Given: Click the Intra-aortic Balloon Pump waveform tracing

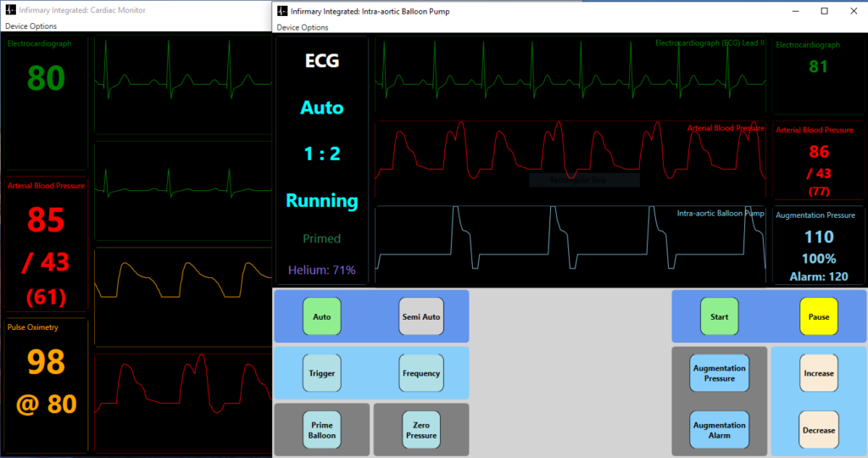Looking at the screenshot, I should tap(570, 246).
